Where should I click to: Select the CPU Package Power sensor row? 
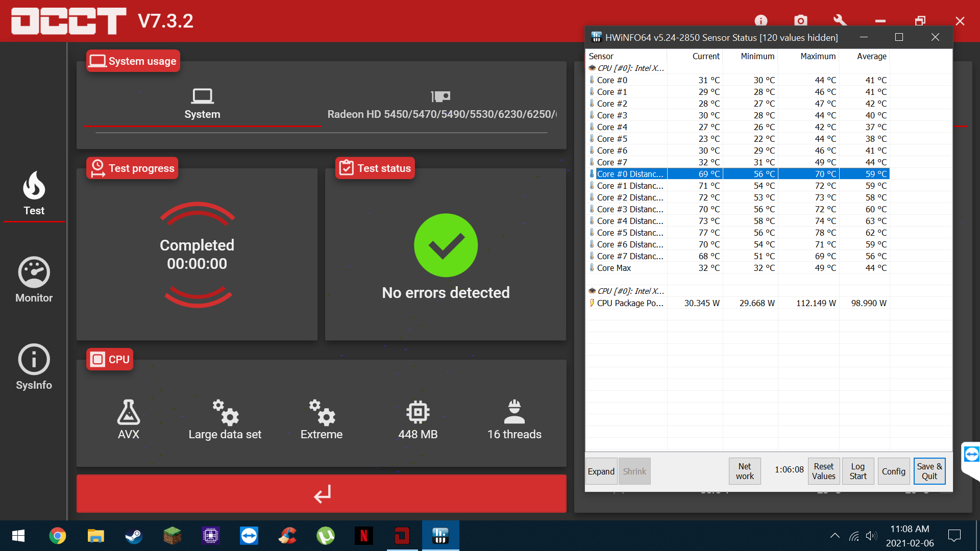[630, 303]
